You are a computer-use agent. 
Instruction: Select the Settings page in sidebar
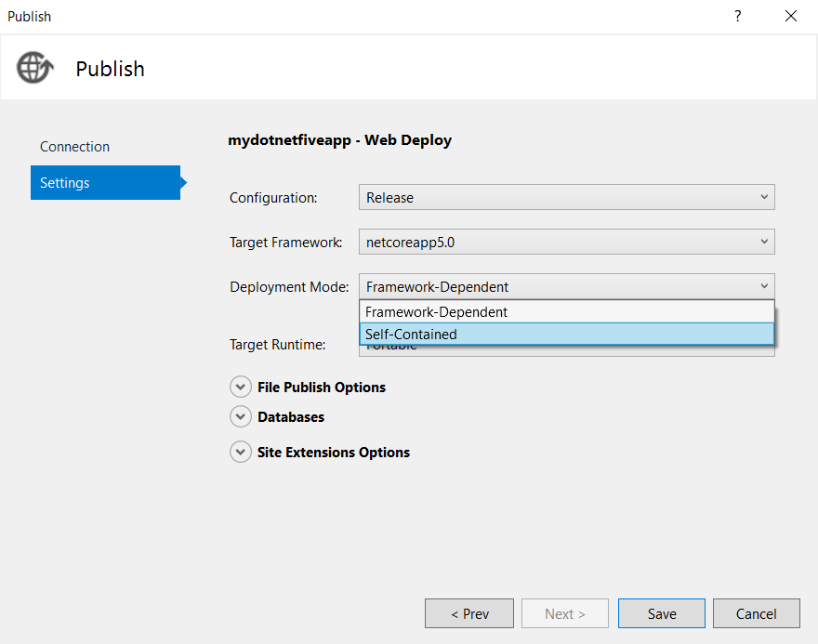click(64, 182)
